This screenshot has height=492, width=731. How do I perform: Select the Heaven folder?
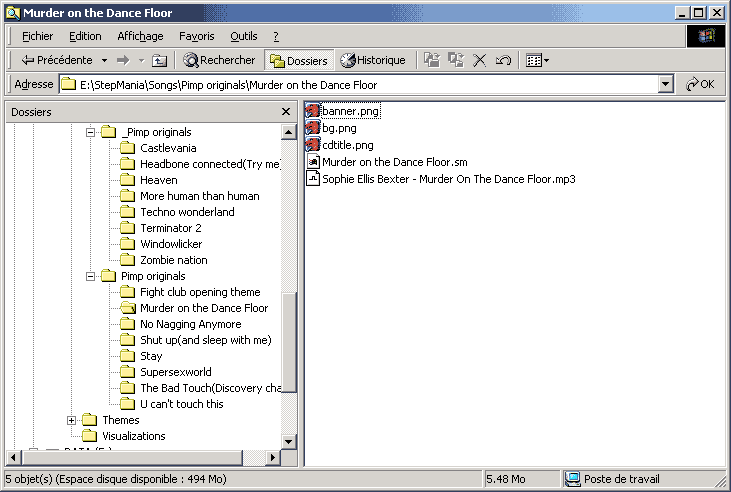click(159, 180)
